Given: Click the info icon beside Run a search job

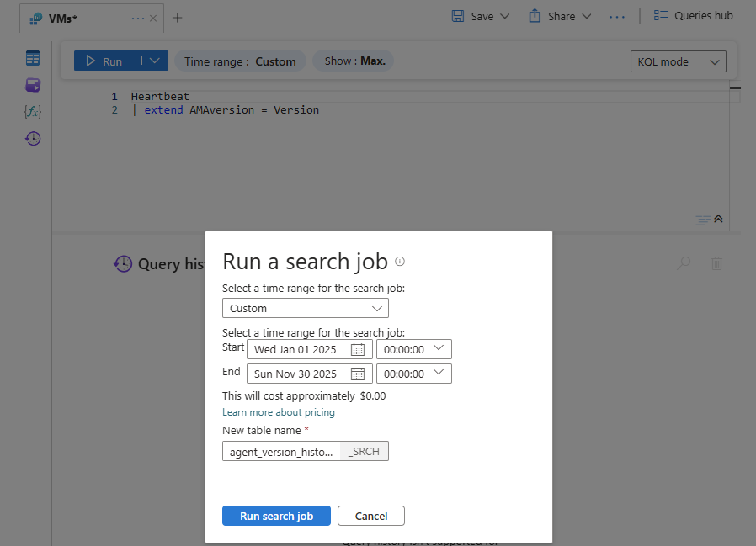Looking at the screenshot, I should pos(400,262).
